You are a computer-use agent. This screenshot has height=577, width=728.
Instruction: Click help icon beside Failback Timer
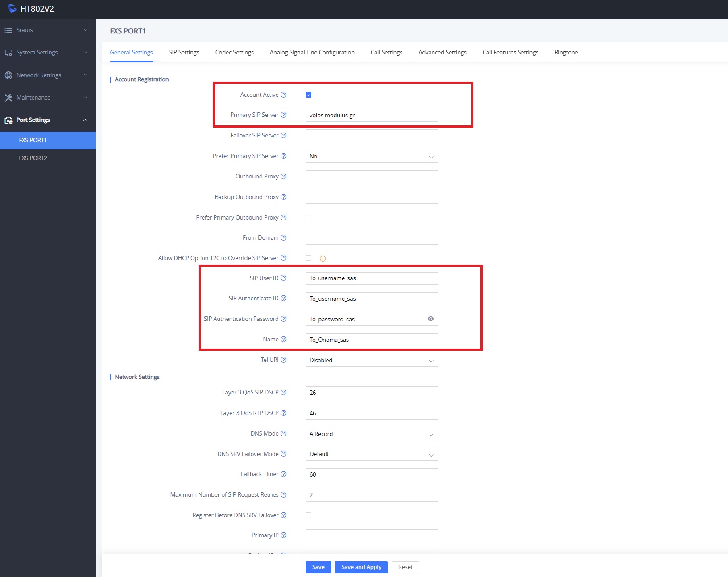(x=283, y=474)
